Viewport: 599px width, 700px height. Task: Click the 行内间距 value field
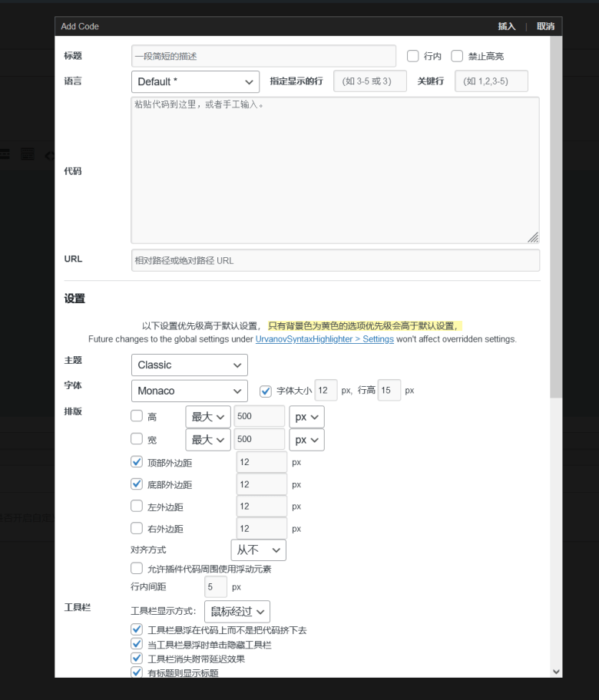pyautogui.click(x=216, y=586)
